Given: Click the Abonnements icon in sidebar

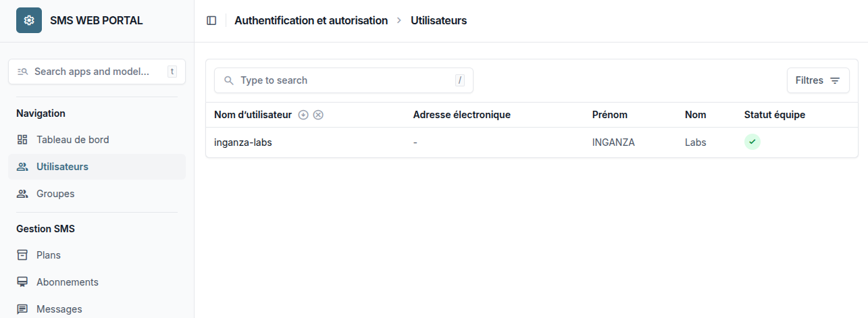Looking at the screenshot, I should click(22, 282).
